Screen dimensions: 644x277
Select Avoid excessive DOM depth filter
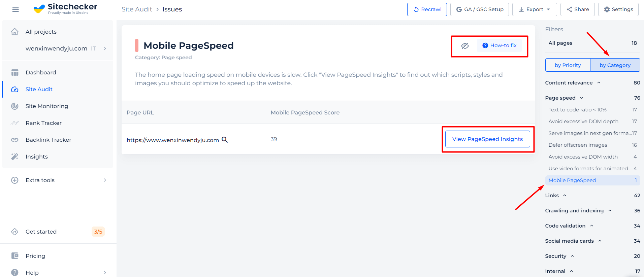coord(593,122)
